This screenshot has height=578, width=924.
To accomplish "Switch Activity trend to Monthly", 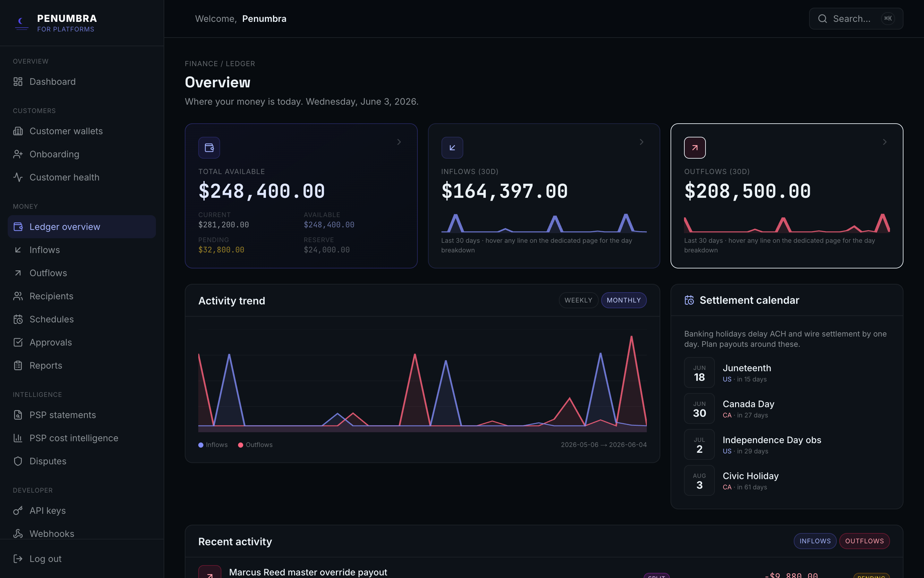I will [624, 300].
